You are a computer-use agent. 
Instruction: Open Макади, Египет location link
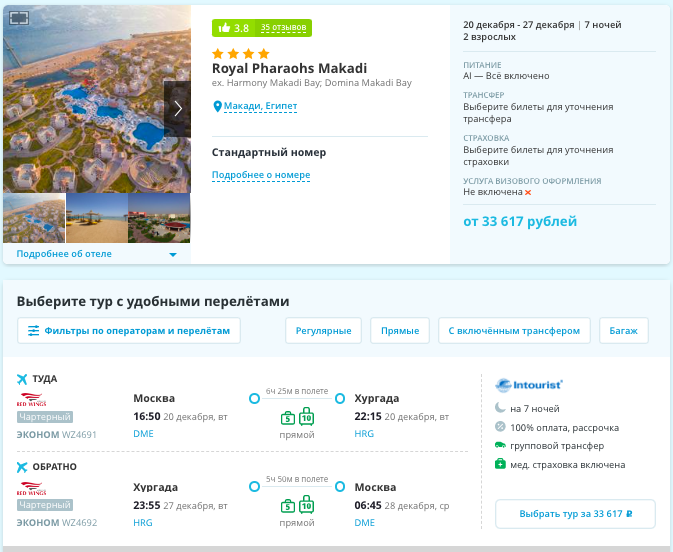[260, 106]
